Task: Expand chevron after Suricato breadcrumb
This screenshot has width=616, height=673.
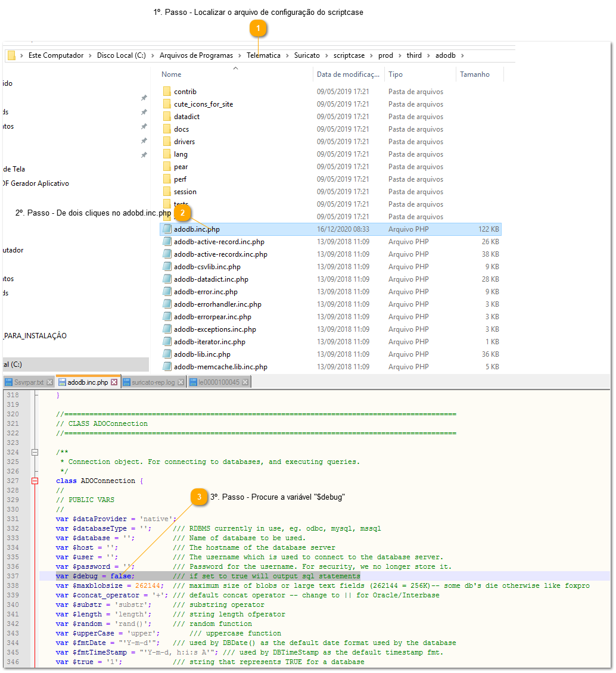Action: click(326, 55)
